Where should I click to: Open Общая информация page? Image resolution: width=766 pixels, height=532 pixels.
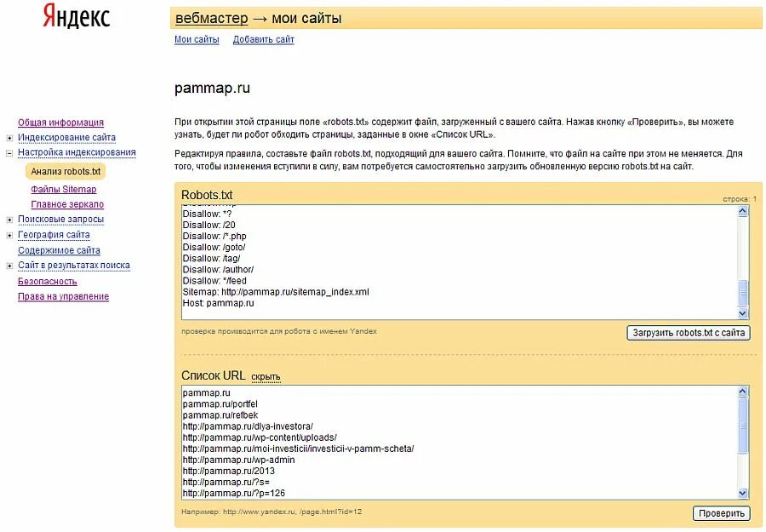tap(60, 123)
